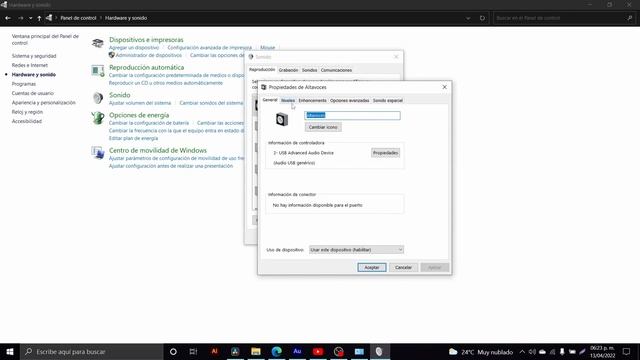Click the Cambiar icono button
Image resolution: width=640 pixels, height=360 pixels.
pos(323,127)
